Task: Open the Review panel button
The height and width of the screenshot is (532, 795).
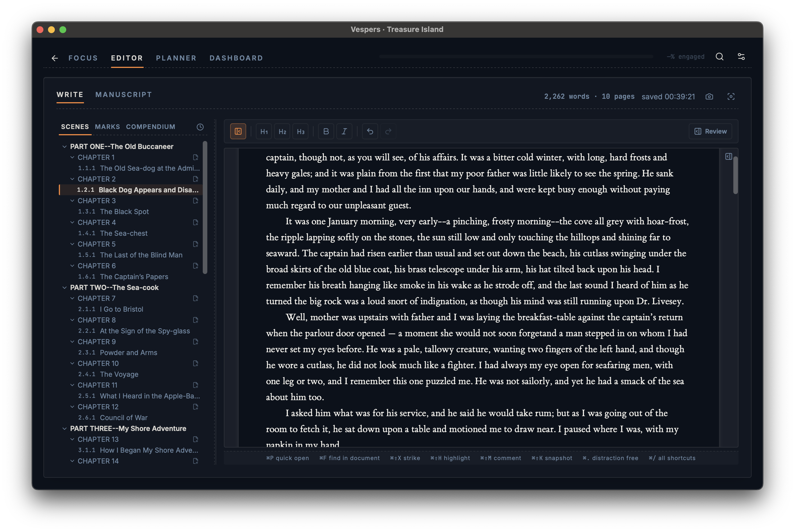Action: [x=710, y=131]
